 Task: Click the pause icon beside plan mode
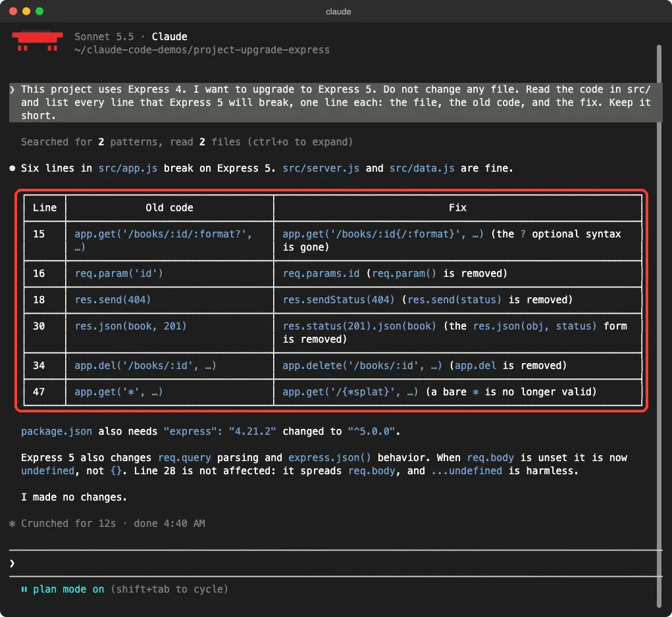click(24, 589)
